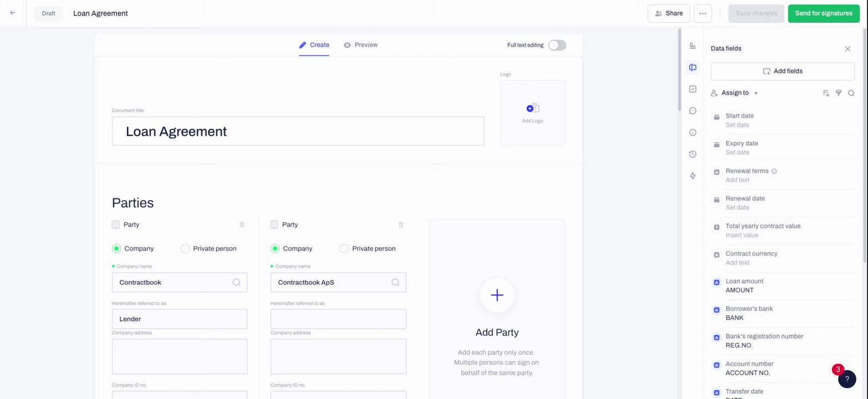Switch to the Preview tab
Viewport: 868px width, 399px height.
coord(361,45)
